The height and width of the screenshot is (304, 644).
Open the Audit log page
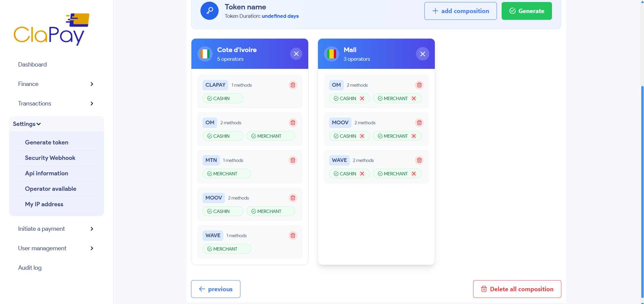(x=30, y=268)
